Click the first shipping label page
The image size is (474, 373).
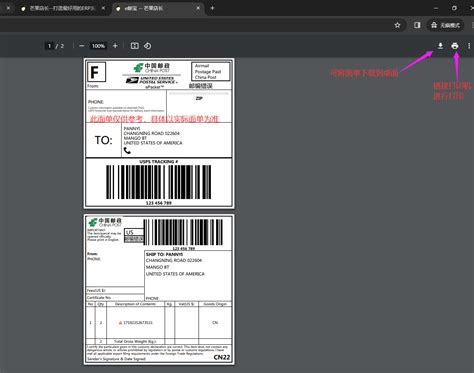click(x=159, y=133)
